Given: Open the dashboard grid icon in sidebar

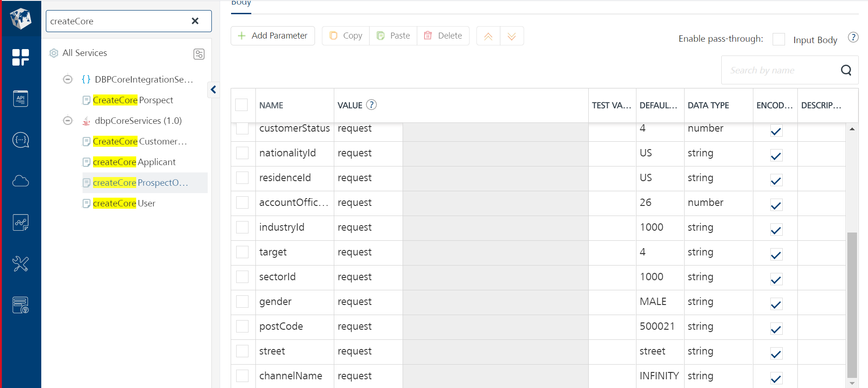Looking at the screenshot, I should 21,57.
